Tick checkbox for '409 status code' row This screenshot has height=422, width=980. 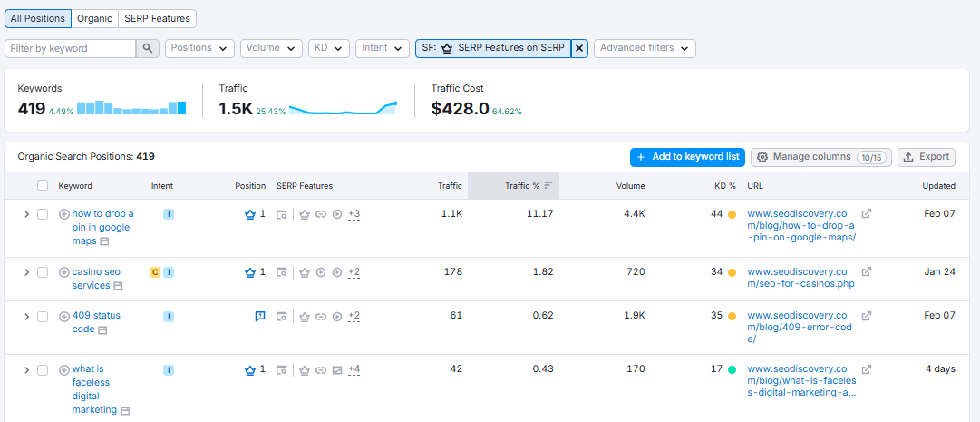tap(43, 316)
